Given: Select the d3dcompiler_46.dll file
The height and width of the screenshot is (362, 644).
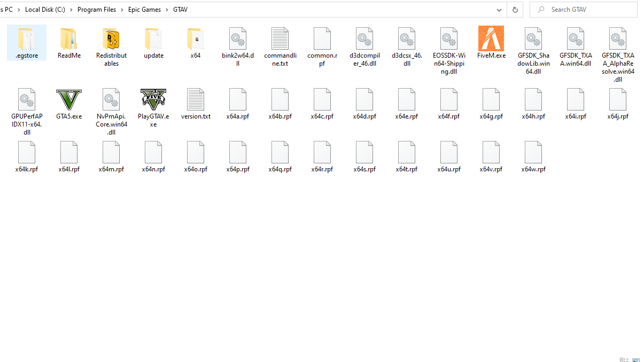Looking at the screenshot, I should [x=364, y=47].
